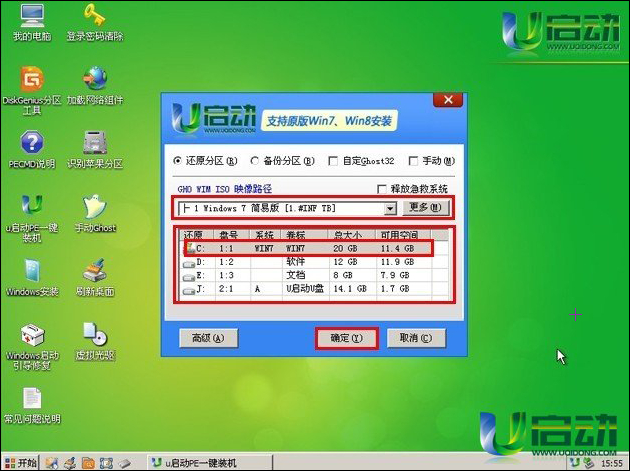Launch the 虚拟光驱 desktop shortcut
Viewport: 630px width, 471px height.
tap(95, 335)
